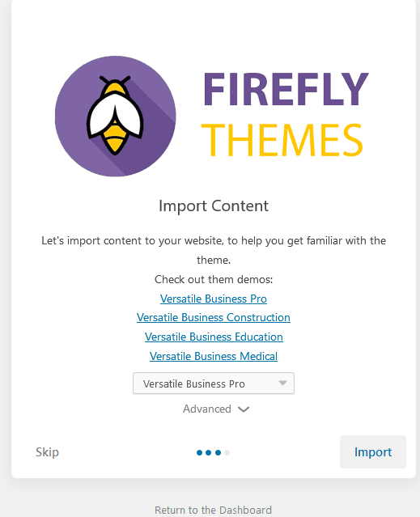Go to first wizard step dot
The width and height of the screenshot is (420, 517).
[x=199, y=453]
